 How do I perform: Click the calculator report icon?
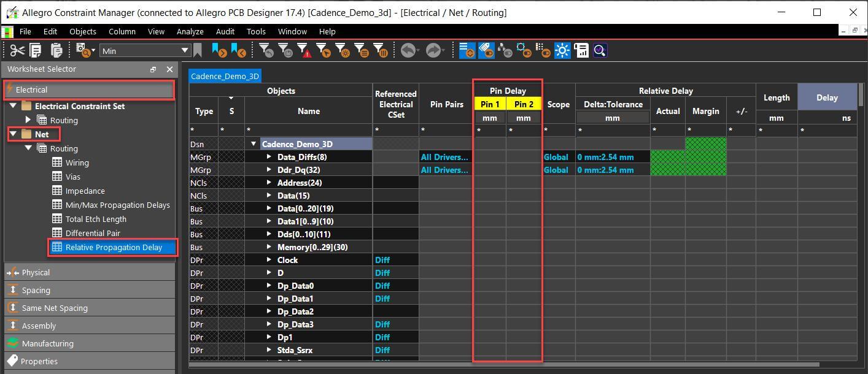581,50
